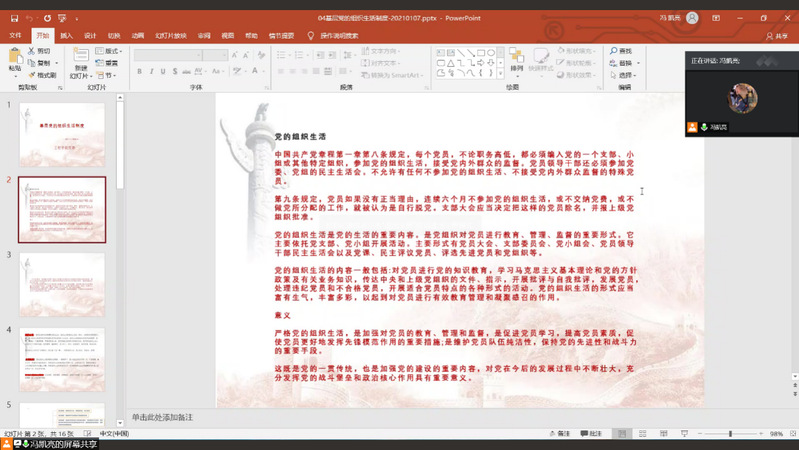Click the Paste (粘贴) clipboard icon
The height and width of the screenshot is (450, 799).
click(15, 56)
